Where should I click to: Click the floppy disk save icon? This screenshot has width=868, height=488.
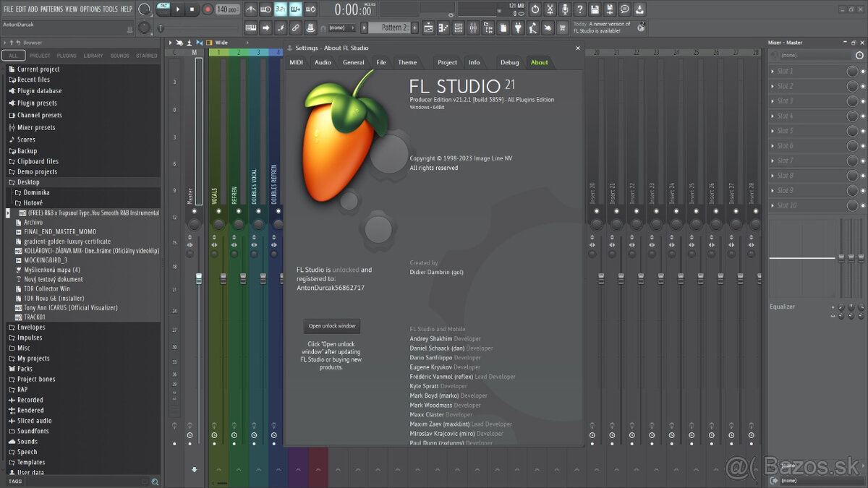[594, 9]
